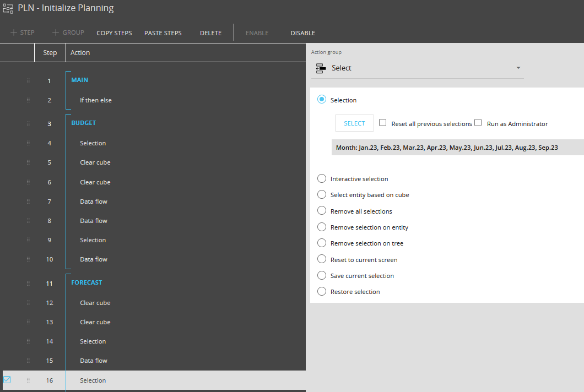Choose the Interactive selection radio option
584x392 pixels.
[321, 179]
